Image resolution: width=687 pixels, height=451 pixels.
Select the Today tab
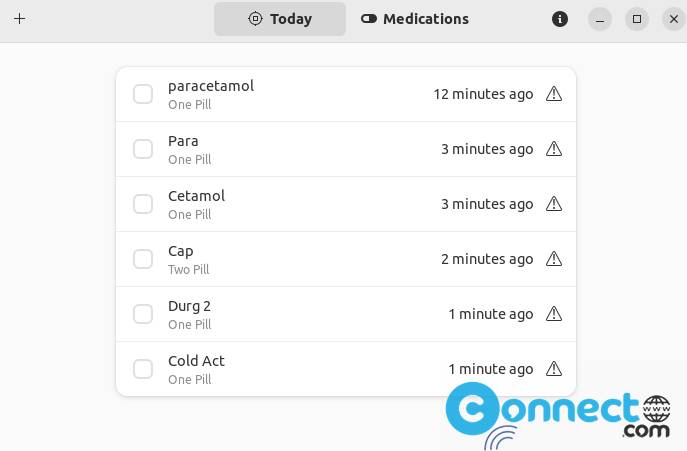pos(280,19)
